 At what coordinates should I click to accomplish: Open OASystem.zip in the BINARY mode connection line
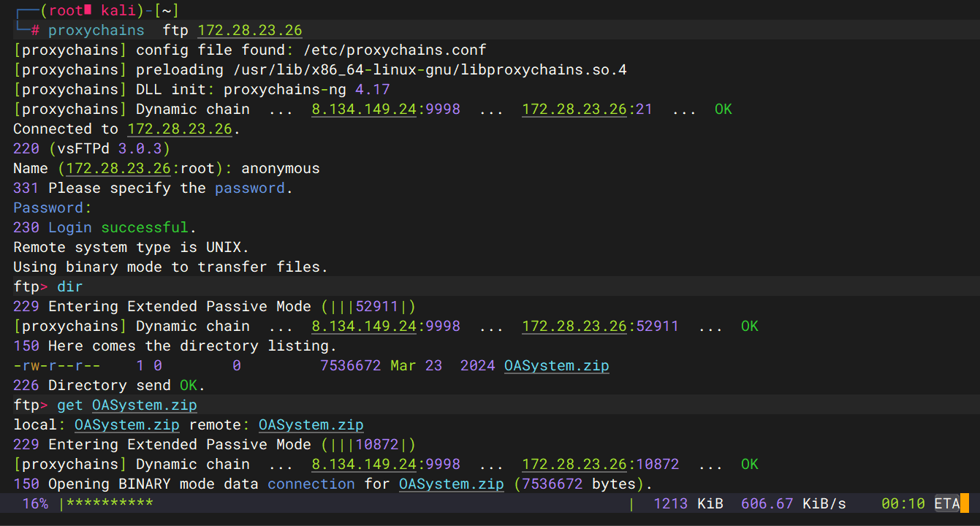[x=451, y=484]
